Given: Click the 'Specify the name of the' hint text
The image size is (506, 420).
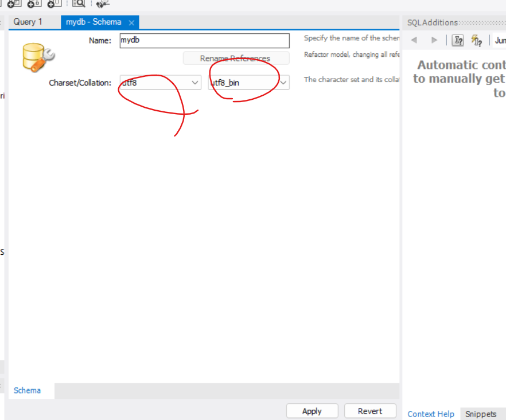Looking at the screenshot, I should coord(352,38).
